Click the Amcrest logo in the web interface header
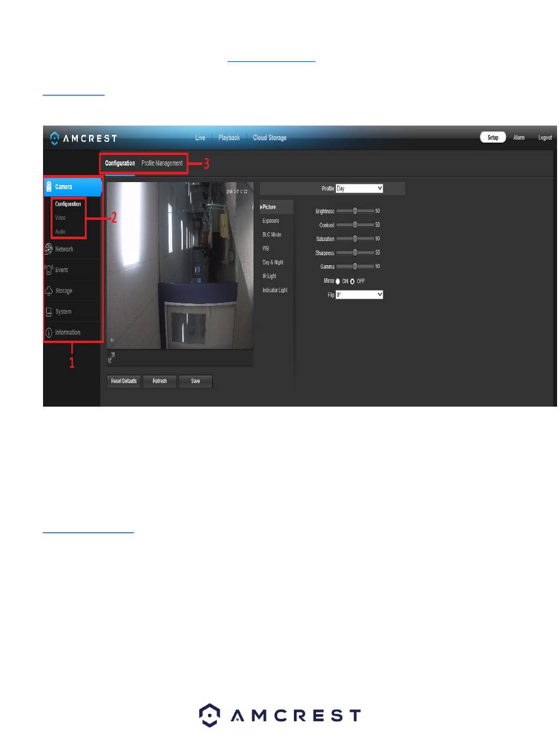 point(83,138)
